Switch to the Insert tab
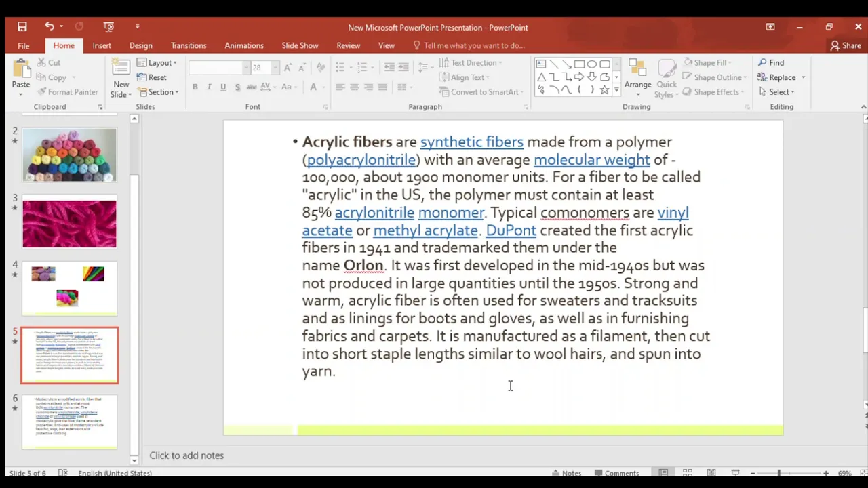Viewport: 868px width, 488px height. 102,45
